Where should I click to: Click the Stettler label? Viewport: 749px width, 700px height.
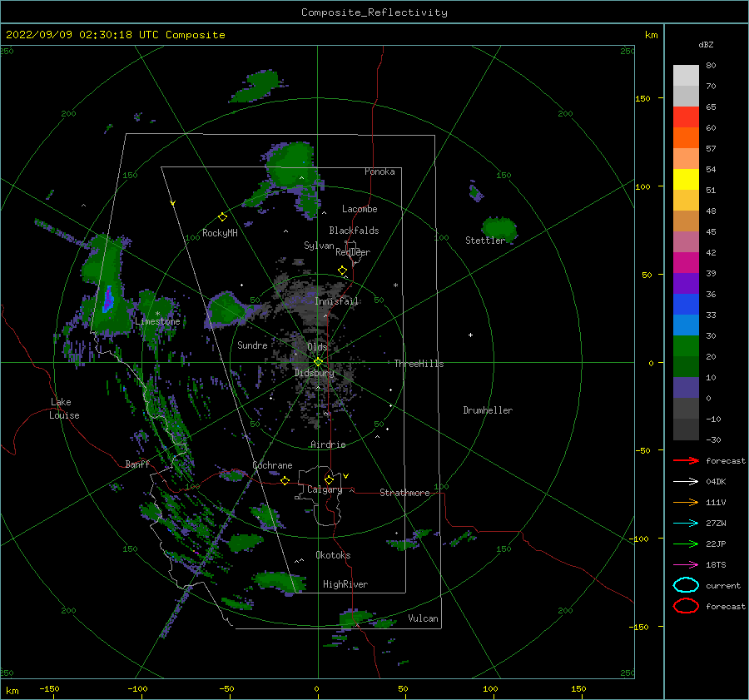click(485, 241)
